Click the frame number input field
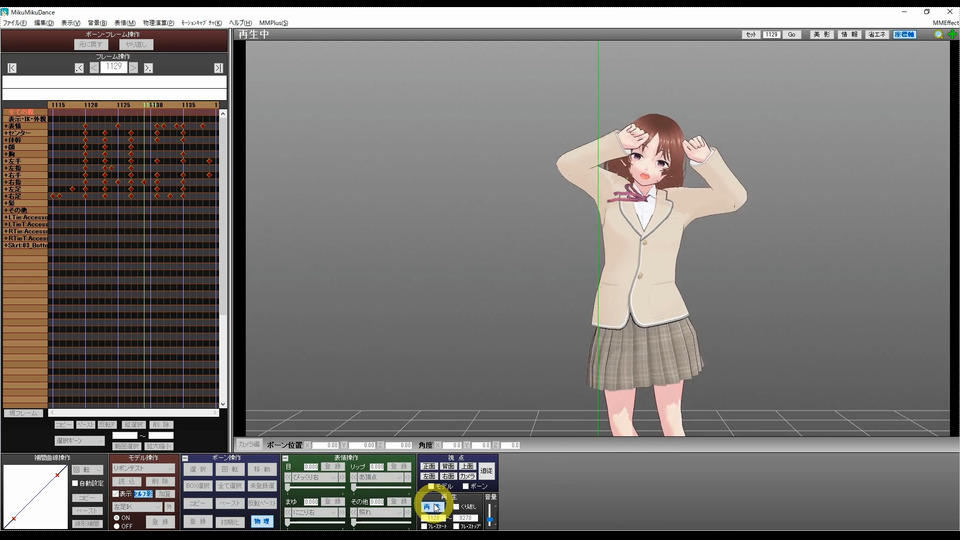Screen dimensions: 960x540 pos(113,68)
